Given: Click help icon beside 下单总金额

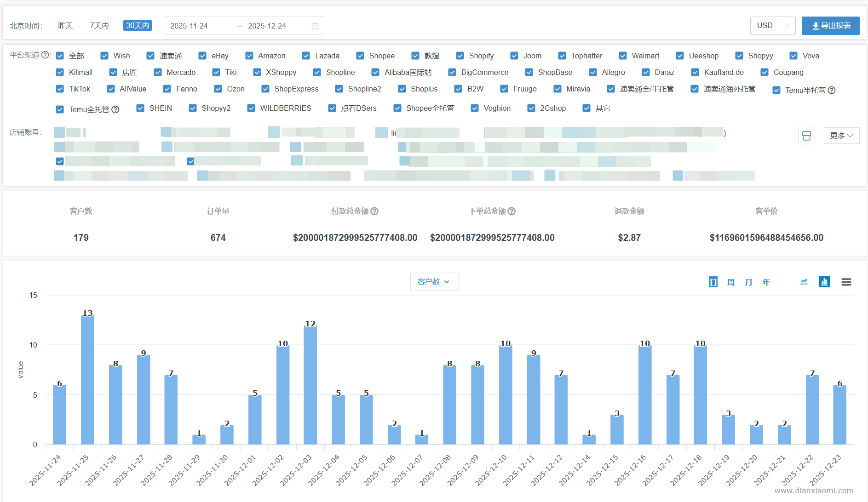Looking at the screenshot, I should click(x=512, y=211).
